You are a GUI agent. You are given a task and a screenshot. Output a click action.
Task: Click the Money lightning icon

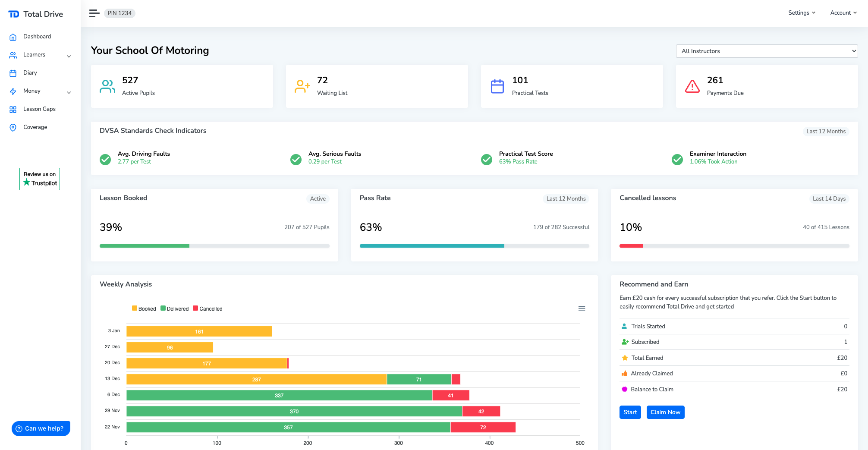[13, 91]
